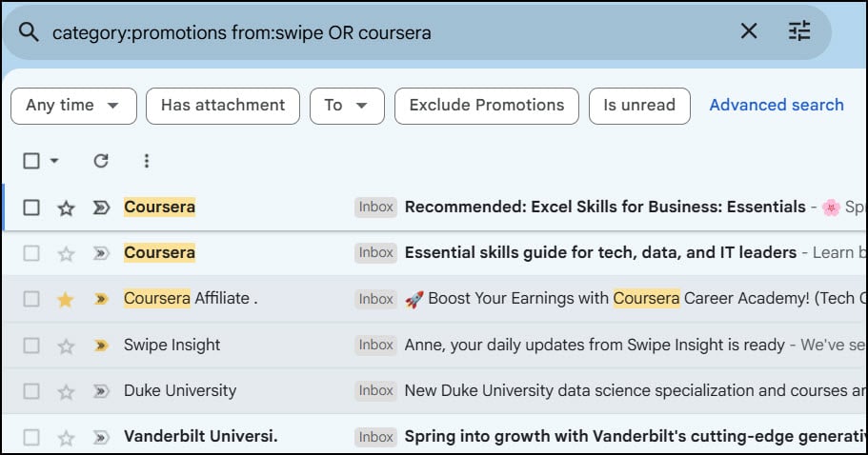Open the Advanced search link
Viewport: 868px width, 455px height.
[777, 106]
